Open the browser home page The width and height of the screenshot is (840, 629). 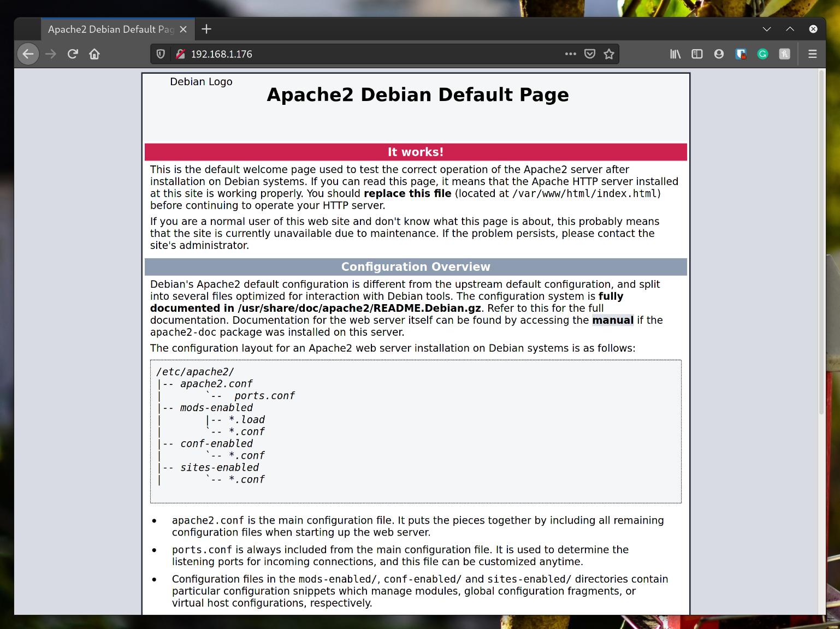click(x=94, y=54)
